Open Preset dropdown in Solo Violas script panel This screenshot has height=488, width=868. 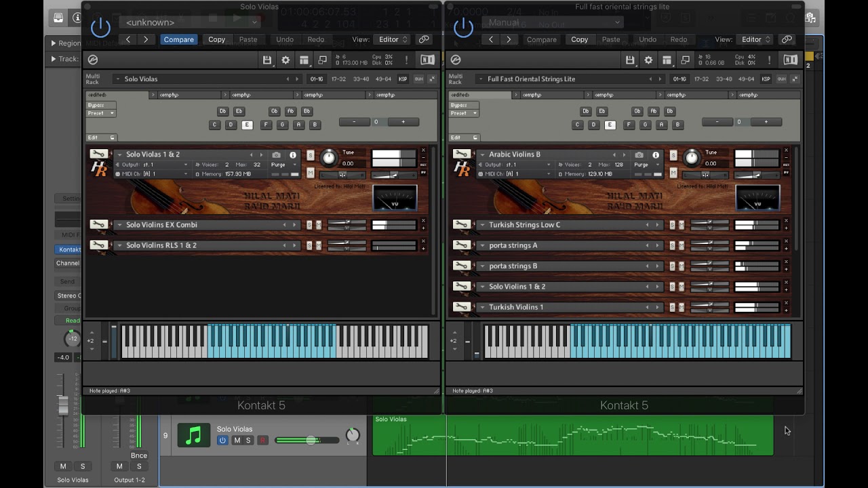(x=101, y=113)
